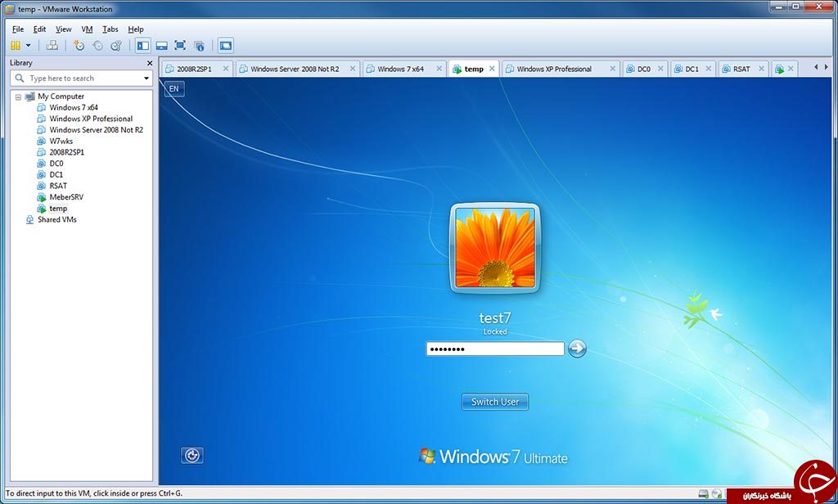Select RSAT VM in library tree
The image size is (838, 504).
point(58,186)
